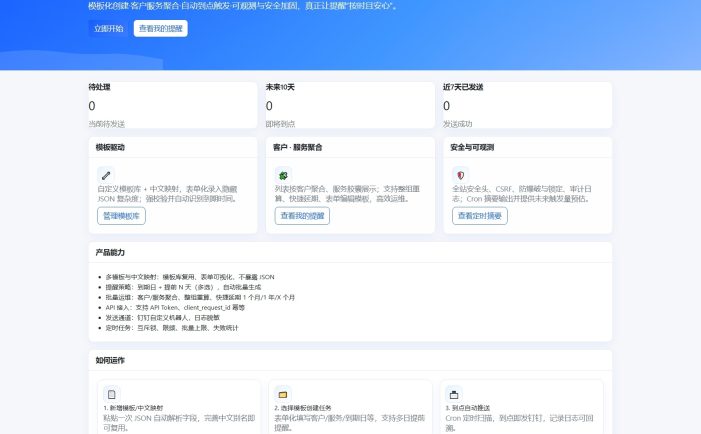Viewport: 701px width, 434px height.
Task: Click the 即将到点 caption
Action: [280, 124]
